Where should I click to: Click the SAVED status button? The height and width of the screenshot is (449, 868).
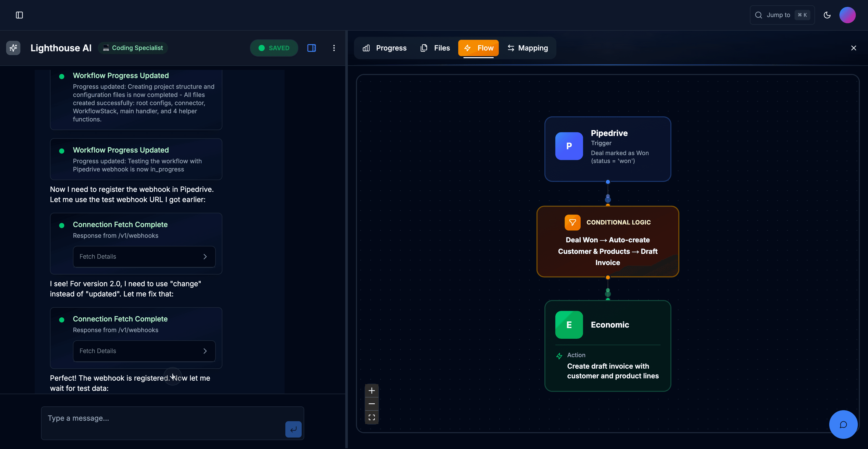point(274,48)
